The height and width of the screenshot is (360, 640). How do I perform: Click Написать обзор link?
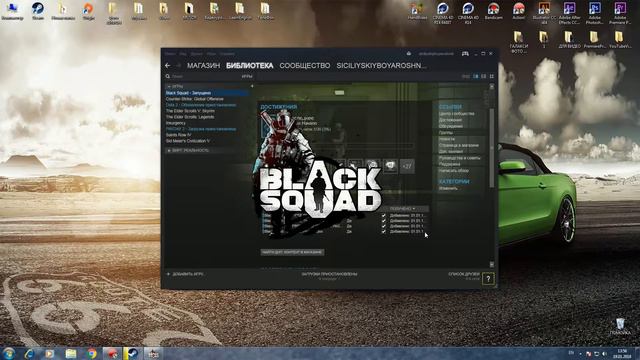[453, 171]
